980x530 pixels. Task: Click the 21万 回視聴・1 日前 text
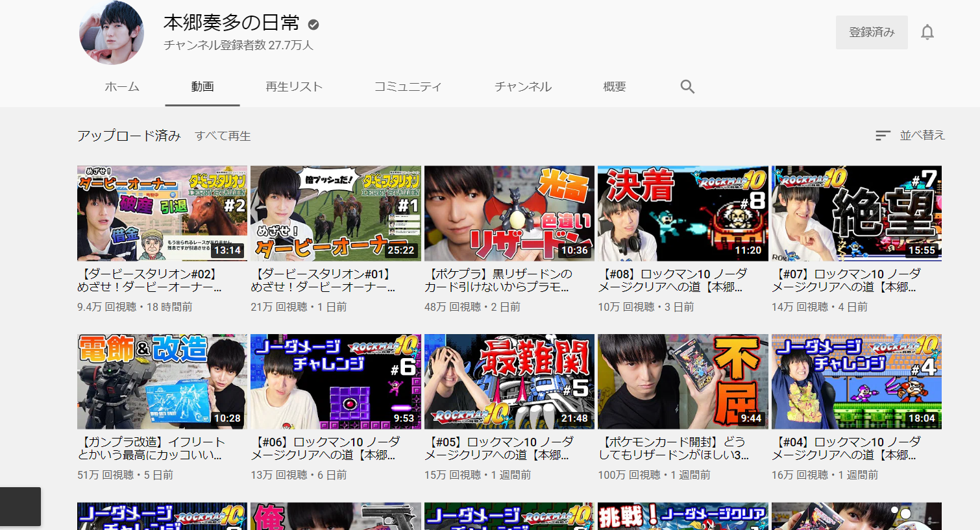pyautogui.click(x=299, y=307)
